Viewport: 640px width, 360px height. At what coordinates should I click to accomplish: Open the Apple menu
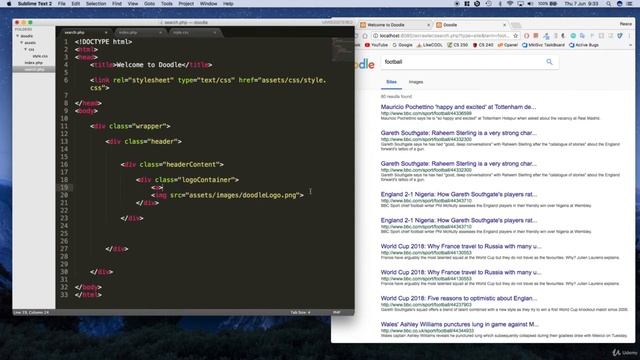9,4
